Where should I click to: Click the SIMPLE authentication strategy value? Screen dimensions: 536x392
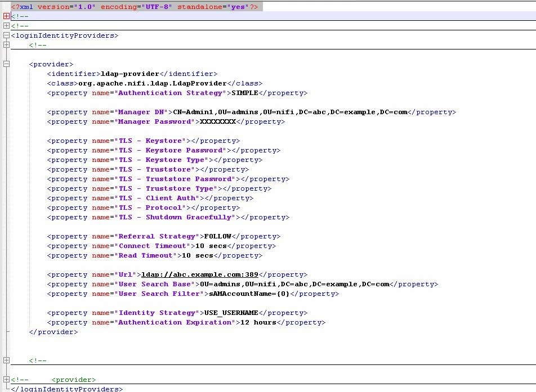click(x=245, y=93)
